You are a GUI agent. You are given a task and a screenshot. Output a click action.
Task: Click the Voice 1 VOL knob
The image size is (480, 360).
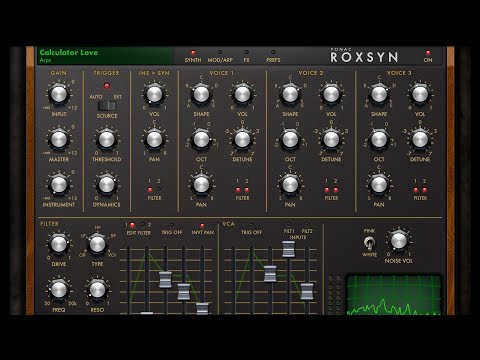(x=242, y=94)
